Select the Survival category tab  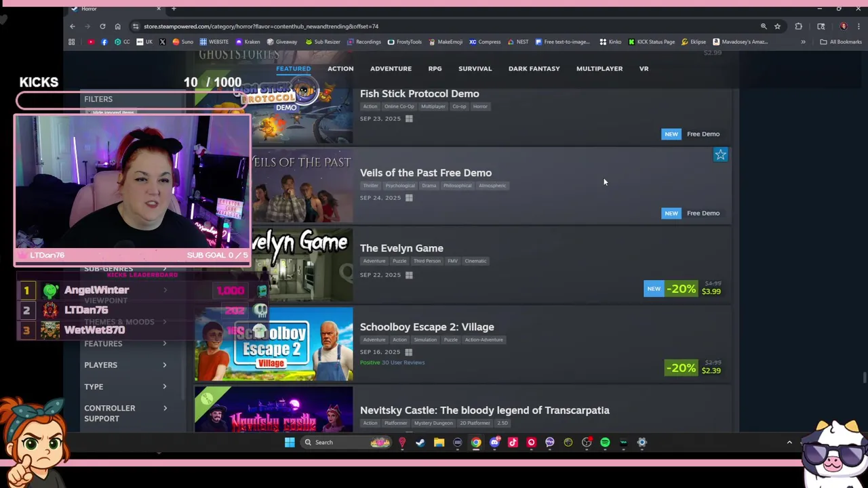tap(475, 68)
